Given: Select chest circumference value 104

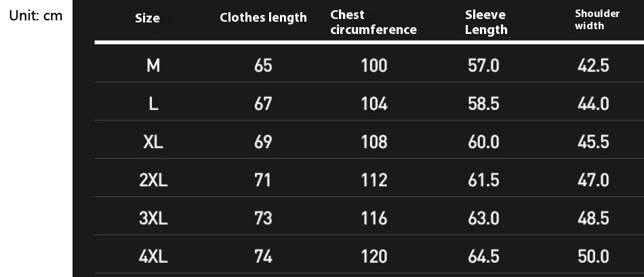Looking at the screenshot, I should (x=374, y=104).
